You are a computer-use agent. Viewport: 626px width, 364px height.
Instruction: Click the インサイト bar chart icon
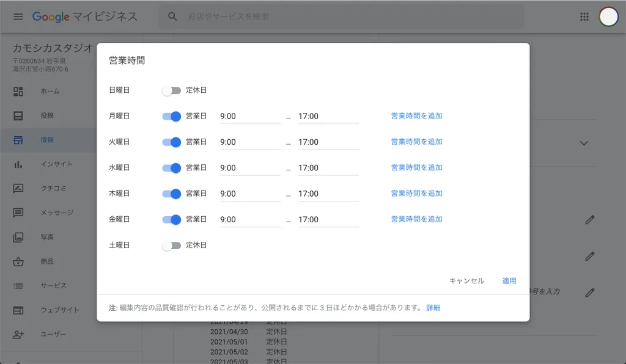point(18,164)
